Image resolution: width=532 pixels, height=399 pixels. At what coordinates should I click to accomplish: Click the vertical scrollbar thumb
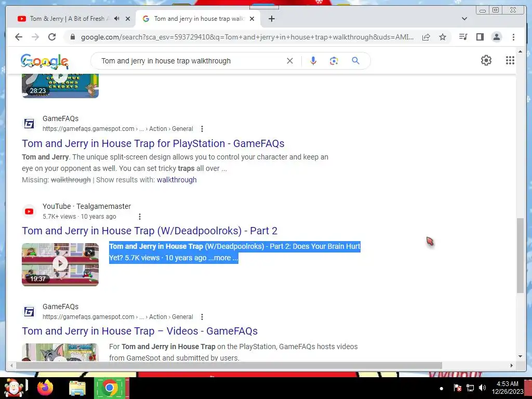[x=520, y=256]
